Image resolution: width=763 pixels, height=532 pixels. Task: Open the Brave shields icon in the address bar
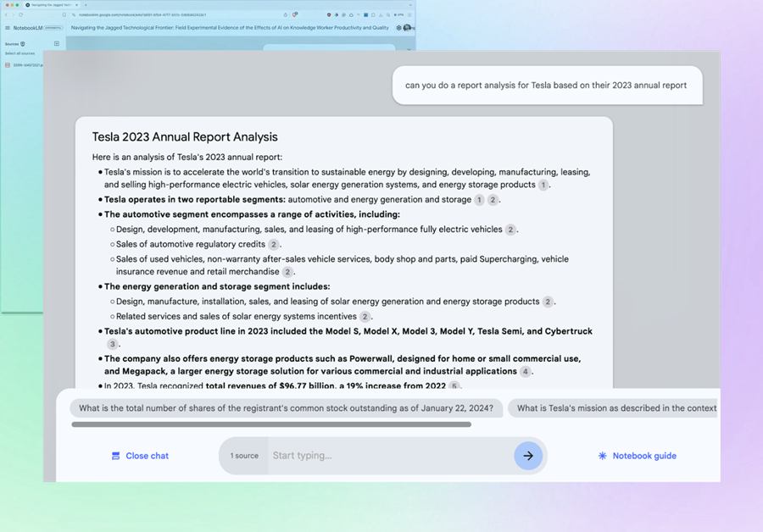[294, 14]
